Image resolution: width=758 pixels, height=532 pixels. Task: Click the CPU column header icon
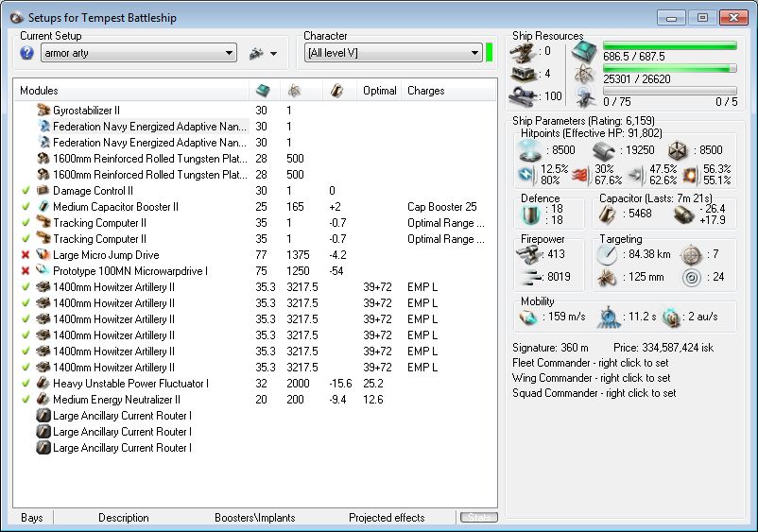[x=263, y=91]
